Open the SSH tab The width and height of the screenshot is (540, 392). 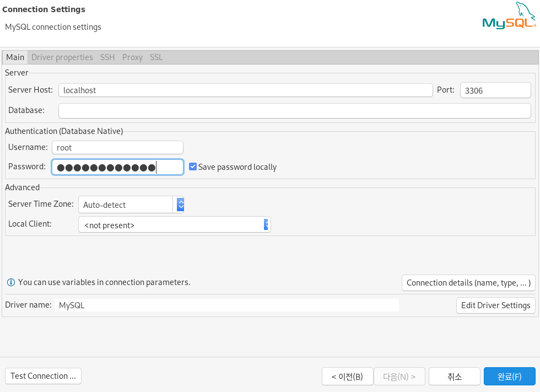pyautogui.click(x=107, y=57)
